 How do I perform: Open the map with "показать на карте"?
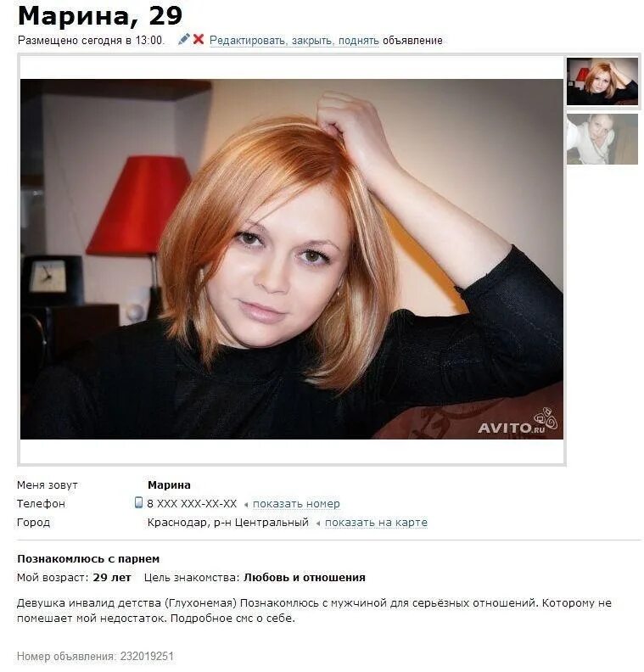tap(376, 523)
